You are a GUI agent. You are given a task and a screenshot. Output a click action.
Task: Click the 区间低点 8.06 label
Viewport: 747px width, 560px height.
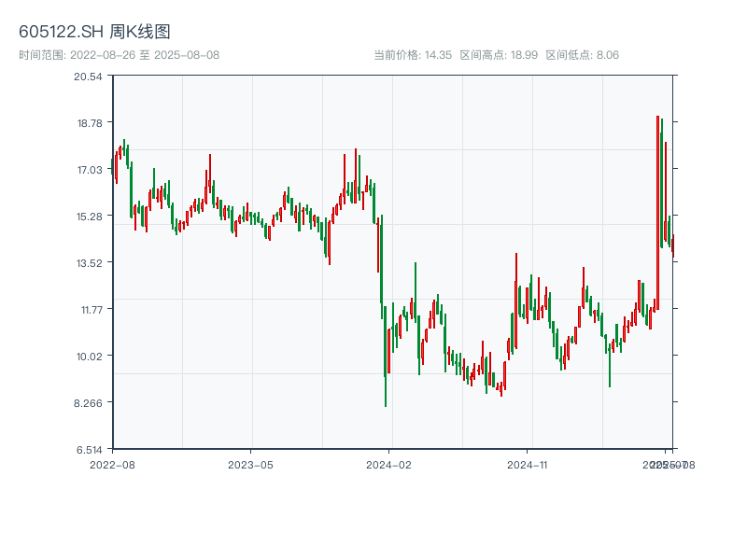582,55
